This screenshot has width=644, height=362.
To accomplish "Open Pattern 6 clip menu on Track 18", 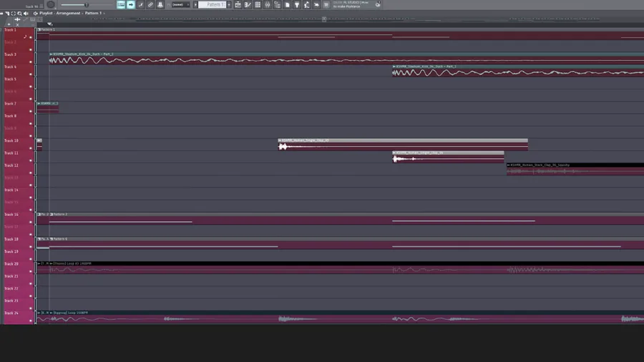I will coord(52,239).
